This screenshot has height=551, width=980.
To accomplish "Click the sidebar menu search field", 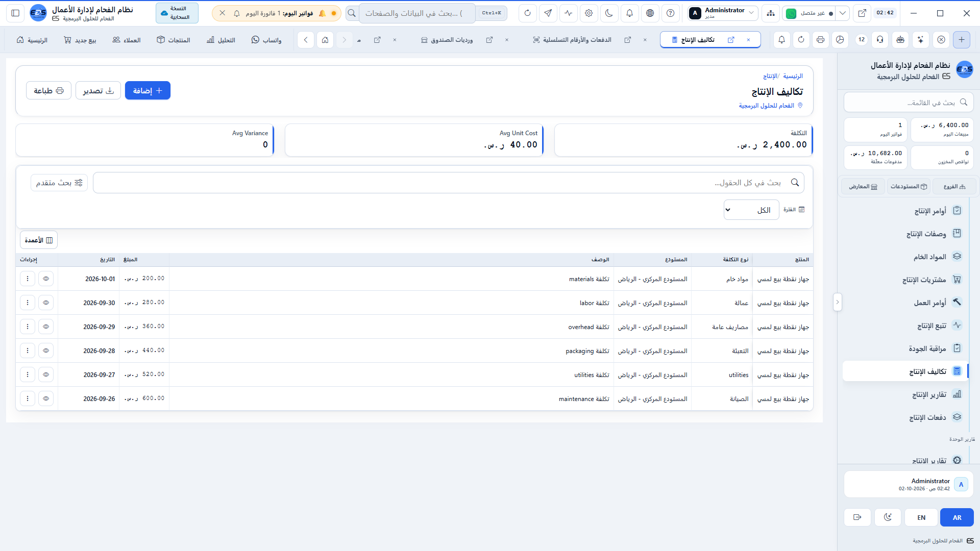I will click(x=909, y=103).
